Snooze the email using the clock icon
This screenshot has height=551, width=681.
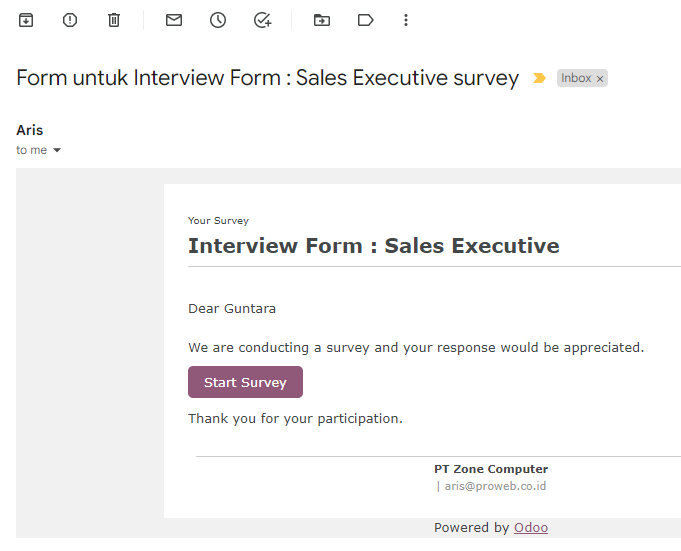(x=218, y=20)
